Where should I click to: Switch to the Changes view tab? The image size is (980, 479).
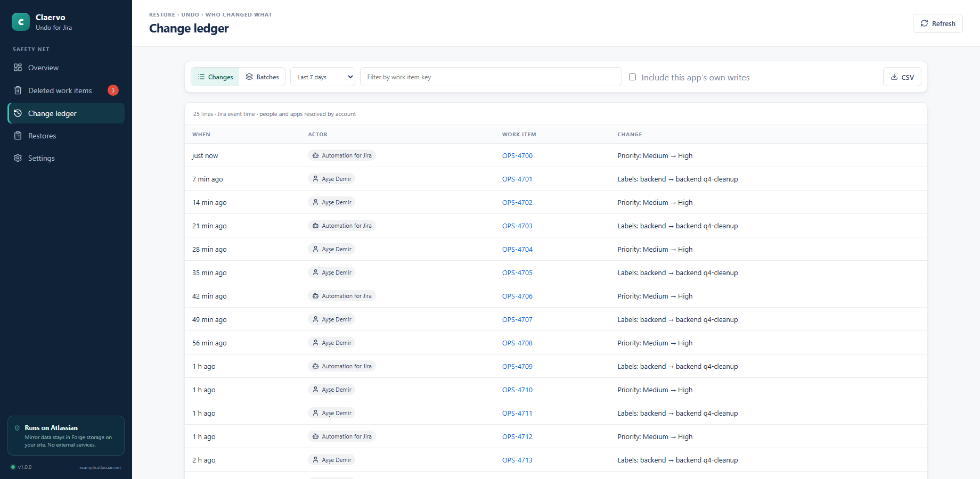pos(215,77)
